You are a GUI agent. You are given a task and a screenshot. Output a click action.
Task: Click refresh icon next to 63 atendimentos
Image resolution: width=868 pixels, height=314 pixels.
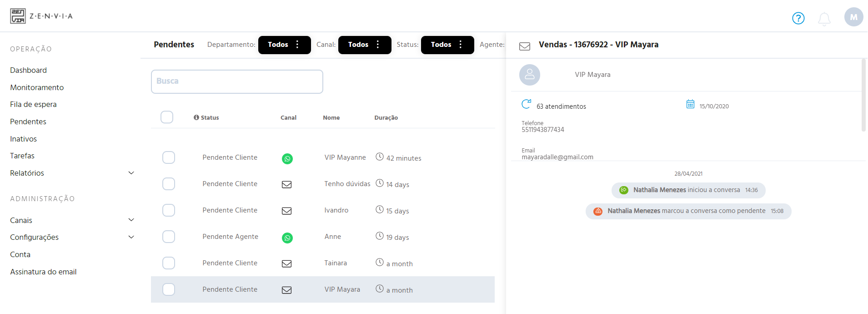click(526, 104)
